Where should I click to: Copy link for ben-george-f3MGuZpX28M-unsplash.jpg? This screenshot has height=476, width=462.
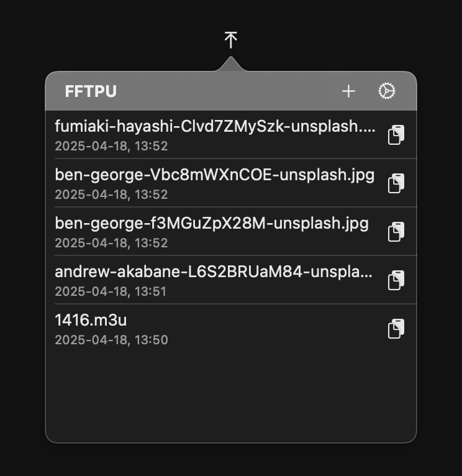pyautogui.click(x=396, y=232)
